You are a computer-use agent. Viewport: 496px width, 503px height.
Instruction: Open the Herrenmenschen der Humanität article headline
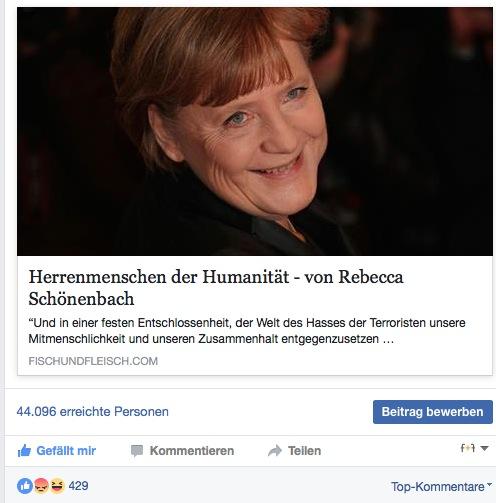pyautogui.click(x=216, y=288)
